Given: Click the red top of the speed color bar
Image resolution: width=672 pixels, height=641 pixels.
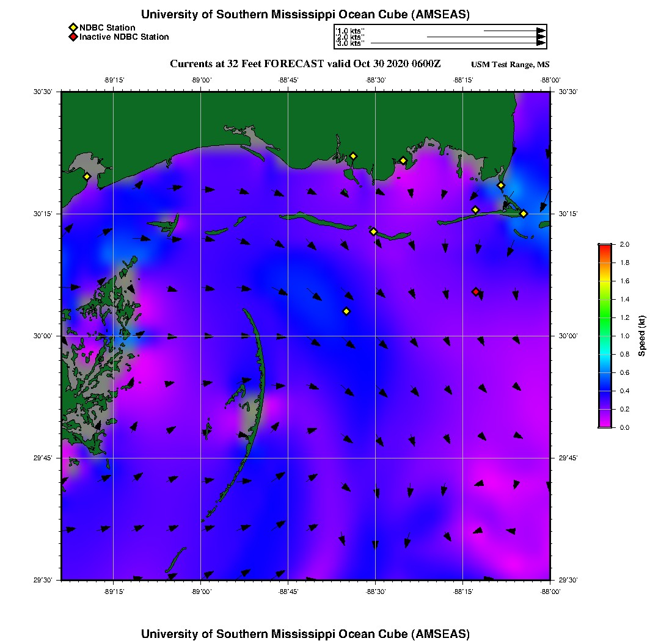Looking at the screenshot, I should 605,247.
